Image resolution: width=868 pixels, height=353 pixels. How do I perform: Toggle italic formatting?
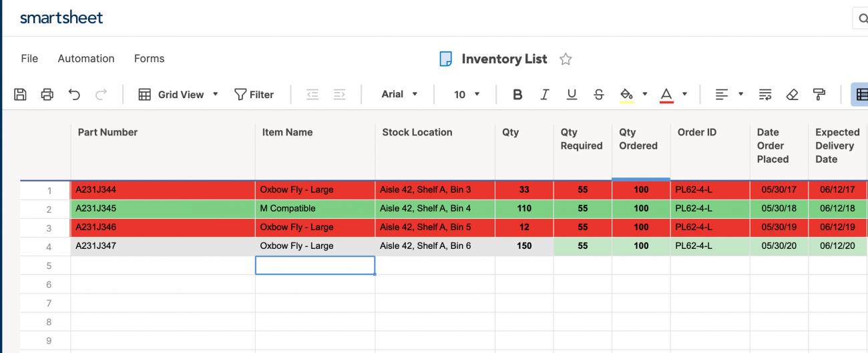pyautogui.click(x=544, y=95)
